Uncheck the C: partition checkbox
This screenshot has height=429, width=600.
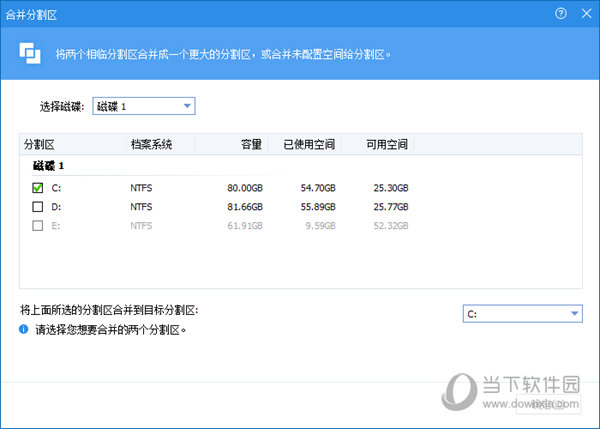[38, 187]
